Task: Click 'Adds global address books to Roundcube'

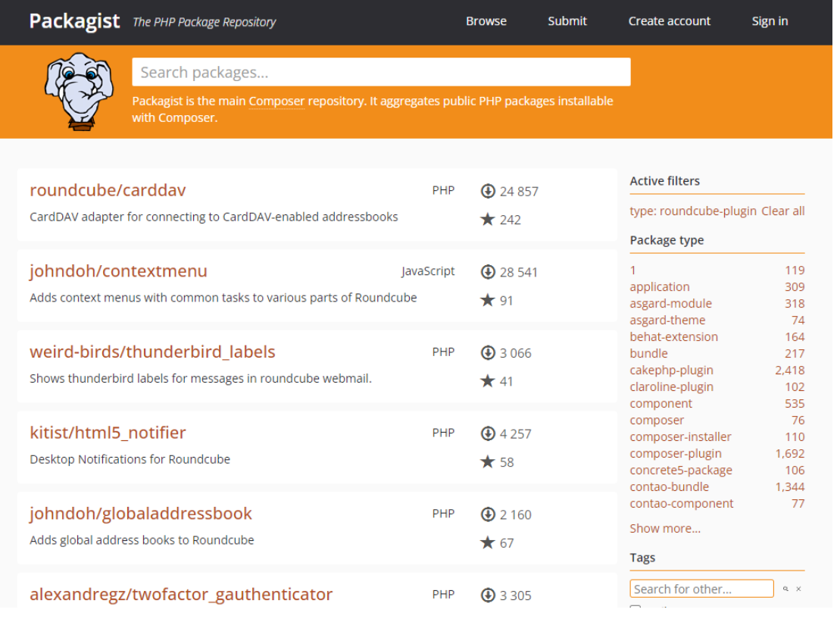Action: 142,540
